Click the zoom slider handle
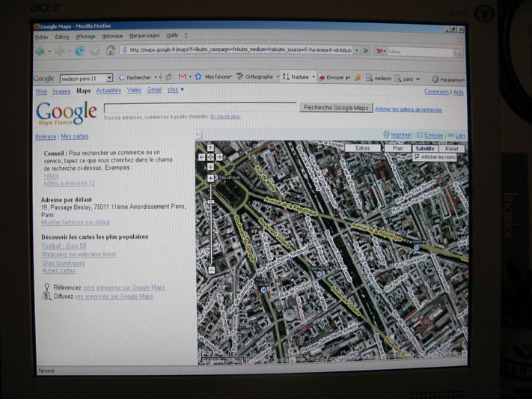Screen dimensions: 532x399 click(211, 201)
